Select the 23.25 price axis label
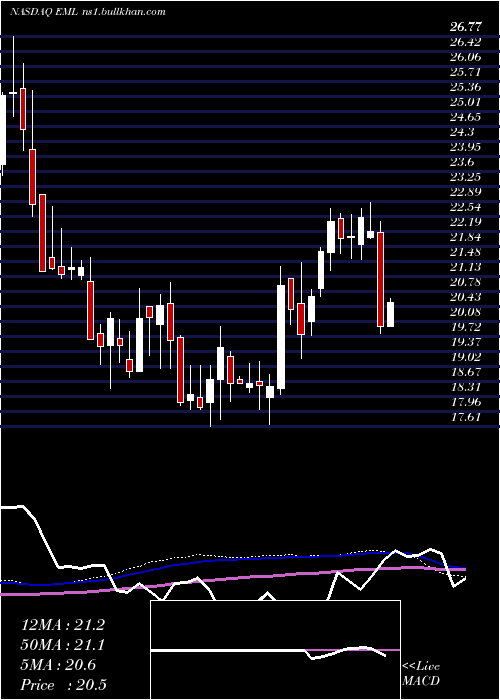This screenshot has height=700, width=500. [466, 177]
